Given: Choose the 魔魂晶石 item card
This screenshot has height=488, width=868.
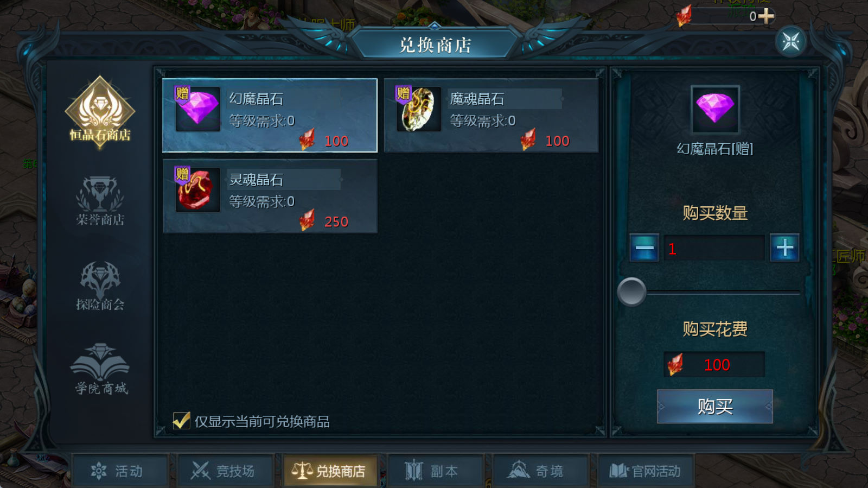Looking at the screenshot, I should pyautogui.click(x=491, y=115).
